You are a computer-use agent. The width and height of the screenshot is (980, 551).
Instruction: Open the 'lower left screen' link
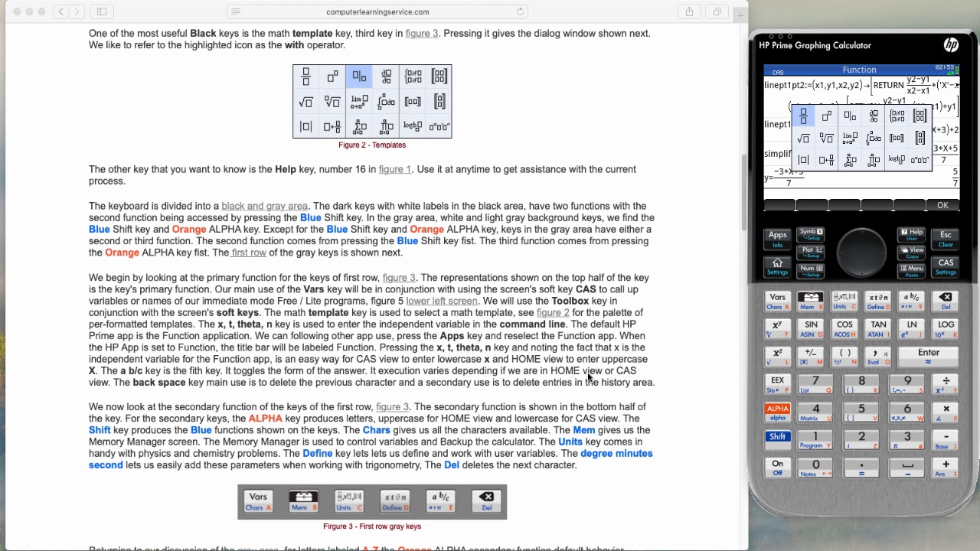point(442,301)
